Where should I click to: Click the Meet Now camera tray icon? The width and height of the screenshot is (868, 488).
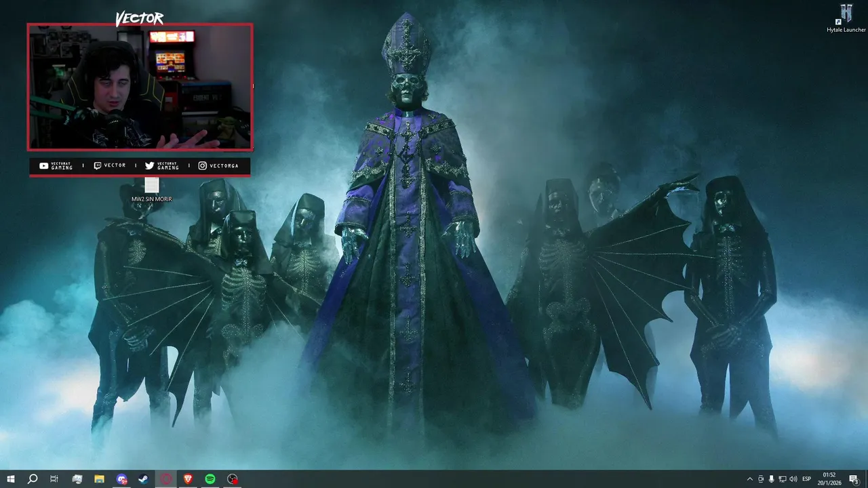[x=761, y=479]
